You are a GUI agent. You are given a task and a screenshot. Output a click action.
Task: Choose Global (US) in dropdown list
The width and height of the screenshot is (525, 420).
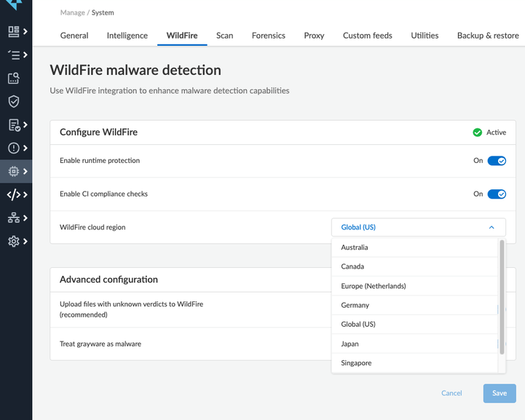click(x=414, y=325)
